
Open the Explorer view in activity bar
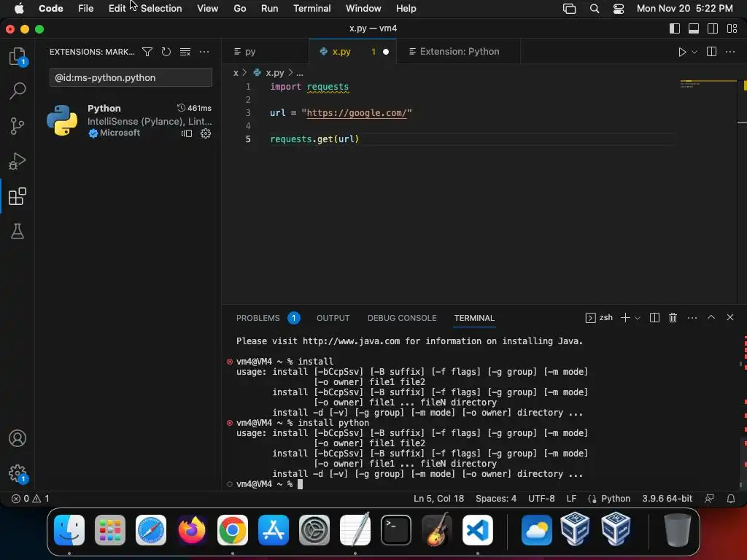[18, 56]
